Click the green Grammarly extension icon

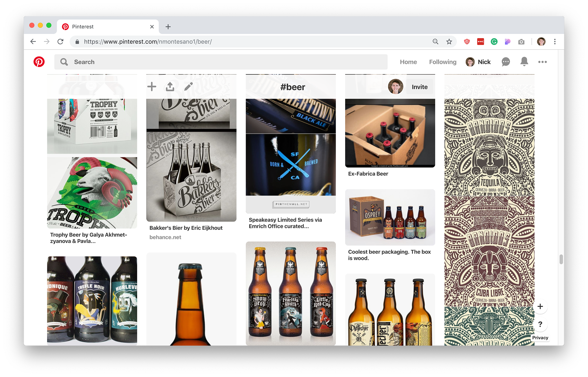[494, 42]
